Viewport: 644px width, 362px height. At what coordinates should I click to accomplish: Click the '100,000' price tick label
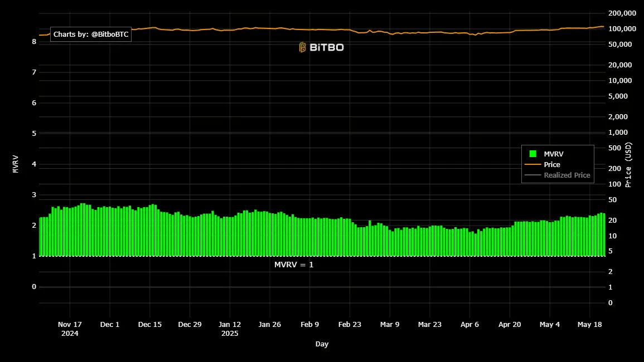click(622, 29)
